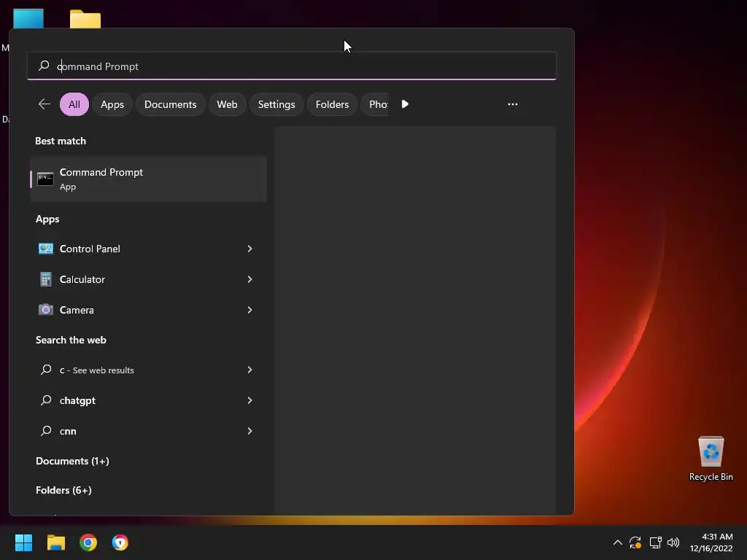747x560 pixels.
Task: Go back with the left arrow icon
Action: pyautogui.click(x=44, y=104)
